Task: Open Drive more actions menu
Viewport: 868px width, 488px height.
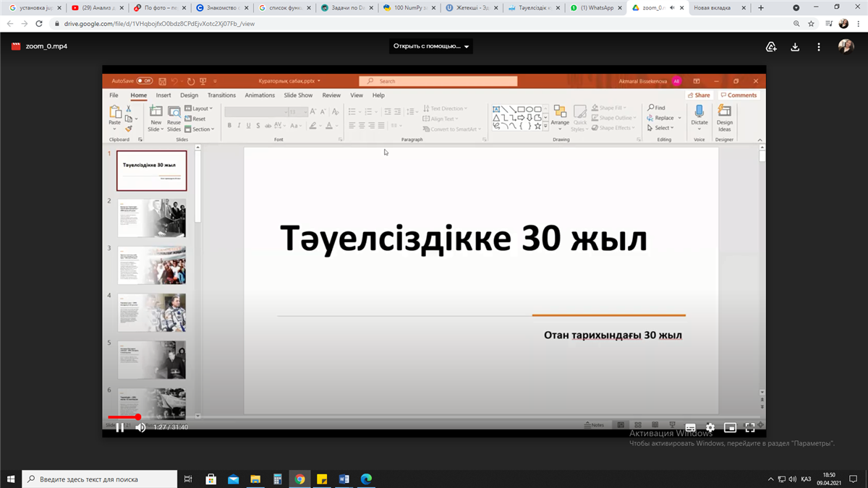Action: coord(819,47)
